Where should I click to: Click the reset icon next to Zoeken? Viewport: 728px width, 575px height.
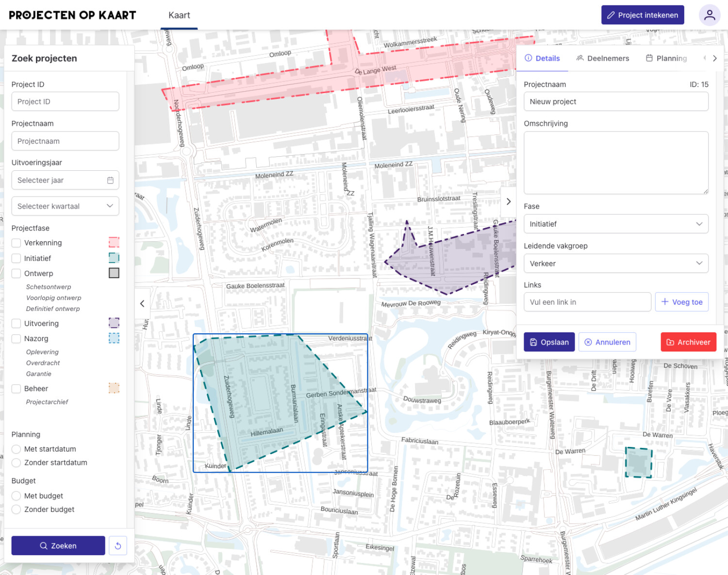pos(118,545)
